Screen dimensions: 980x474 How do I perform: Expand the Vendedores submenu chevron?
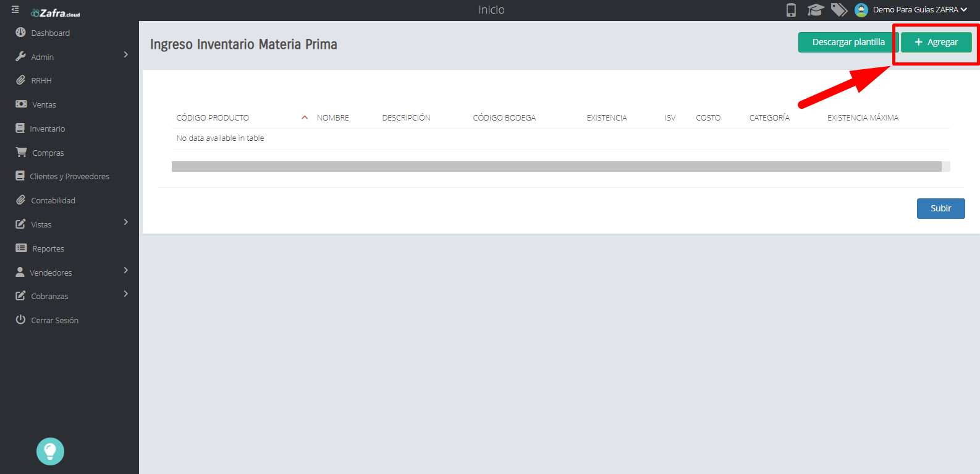pos(126,270)
